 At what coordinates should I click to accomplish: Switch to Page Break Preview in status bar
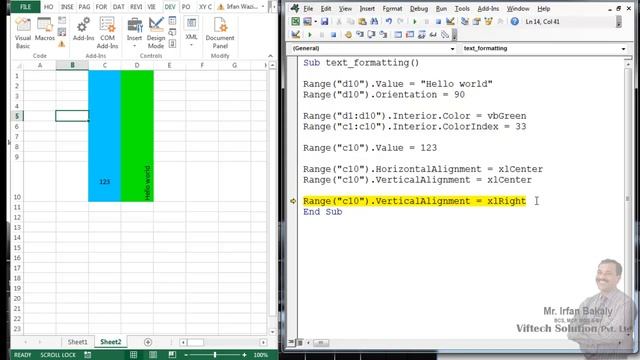coord(172,355)
